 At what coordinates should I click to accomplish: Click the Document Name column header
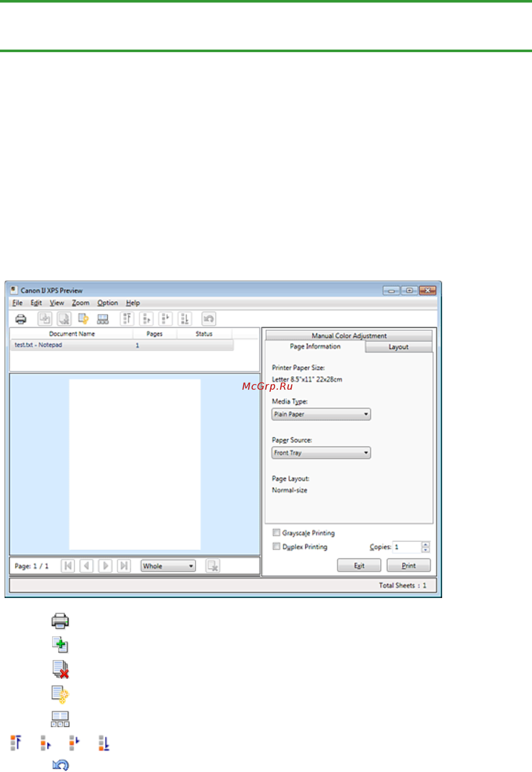tap(72, 334)
